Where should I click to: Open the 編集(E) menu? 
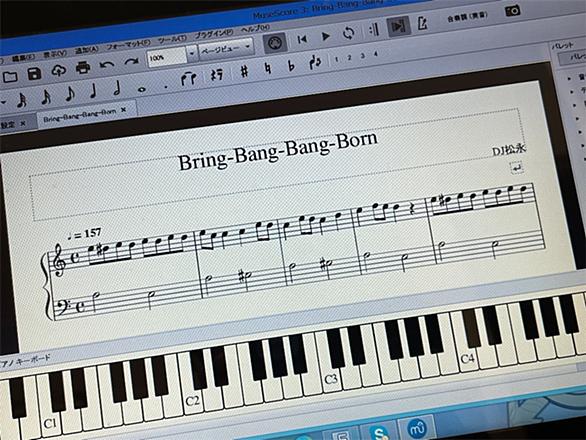coord(23,58)
